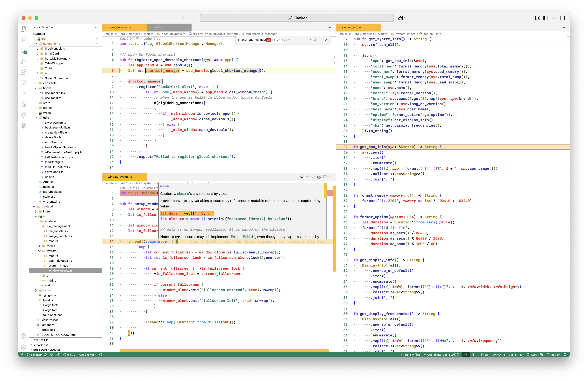Open tauri.conf.json in file tree
Viewport: 588px width, 381px height.
click(x=53, y=315)
